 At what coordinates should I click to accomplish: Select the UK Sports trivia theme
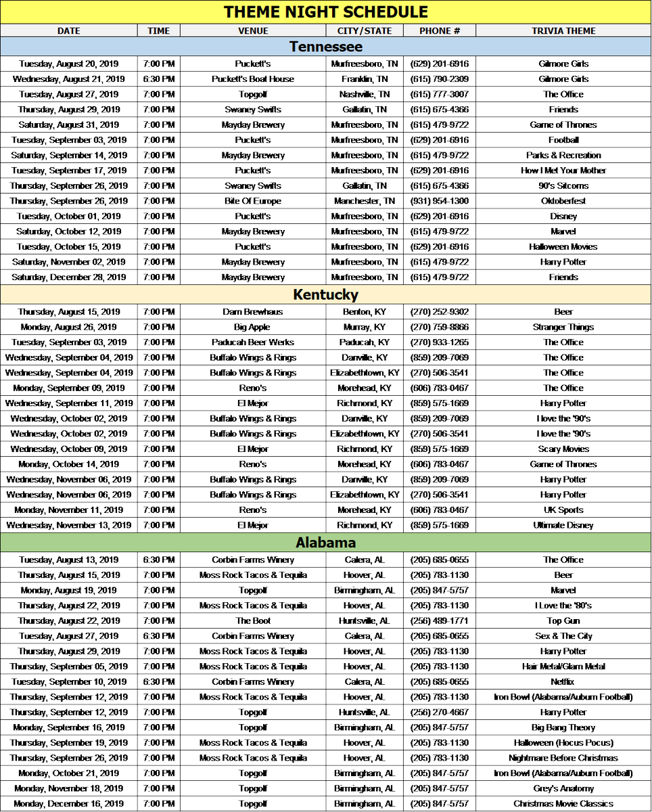point(563,510)
